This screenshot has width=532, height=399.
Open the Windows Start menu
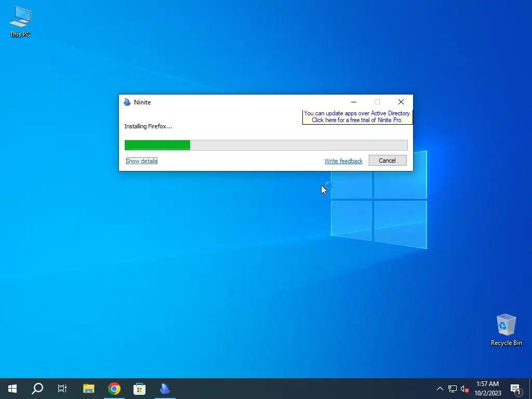click(12, 389)
